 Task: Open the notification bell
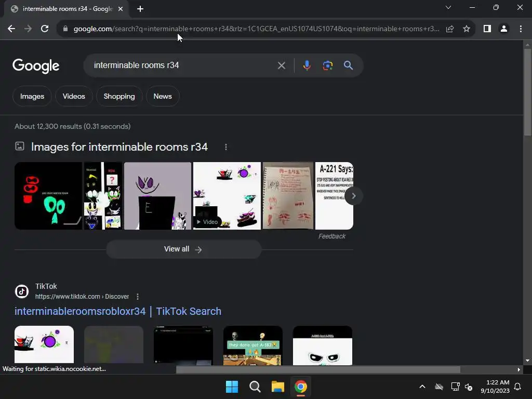click(518, 387)
